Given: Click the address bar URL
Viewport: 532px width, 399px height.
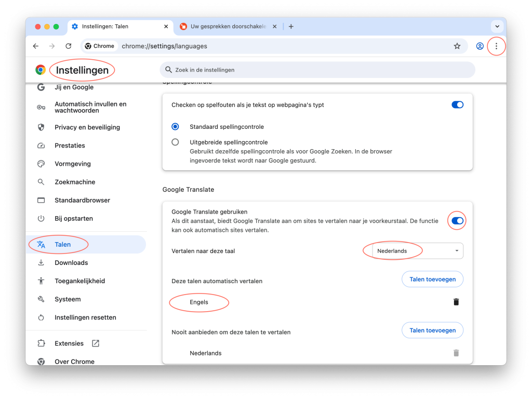Looking at the screenshot, I should [164, 46].
